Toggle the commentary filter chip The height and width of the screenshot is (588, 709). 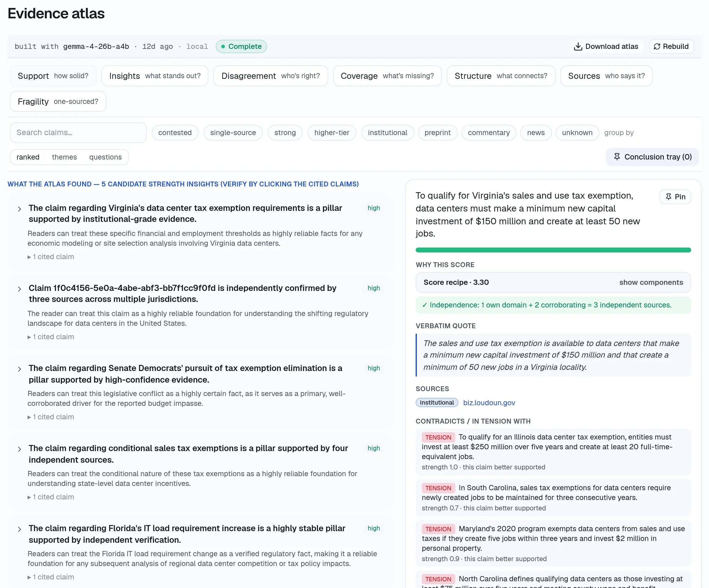point(489,133)
